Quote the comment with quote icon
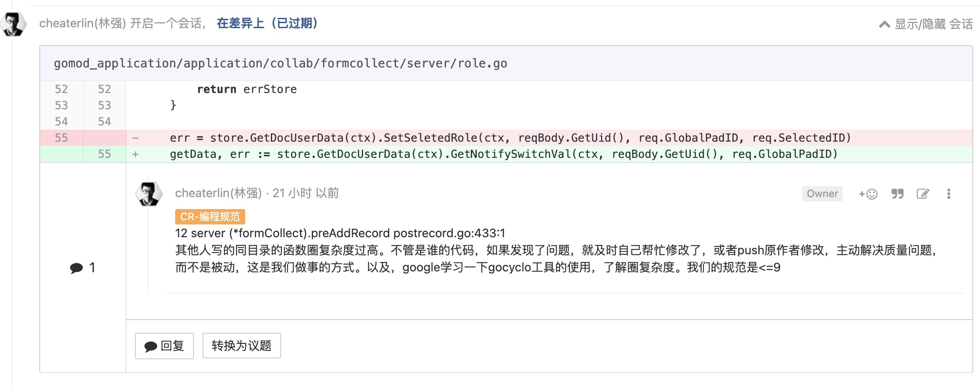980x390 pixels. (x=897, y=194)
